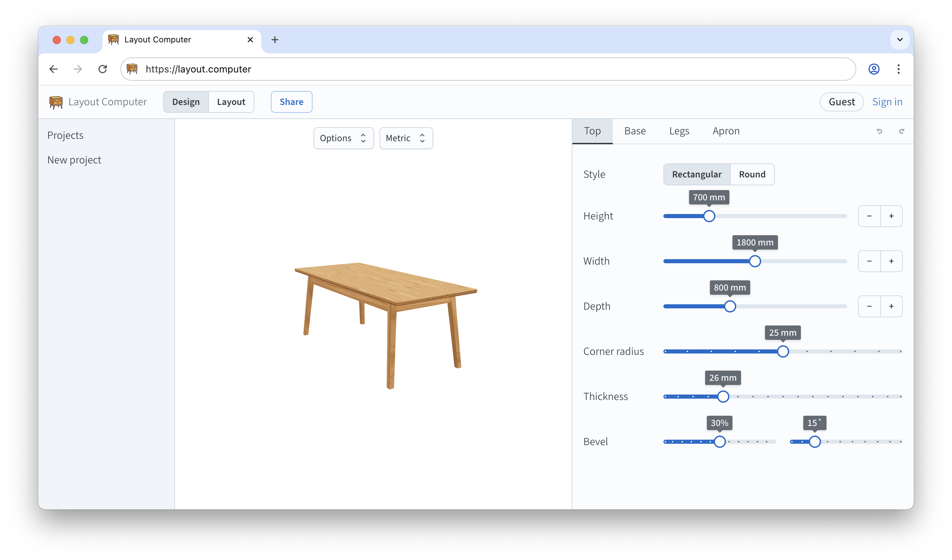Go back with browser back arrow
Image resolution: width=952 pixels, height=560 pixels.
[54, 69]
